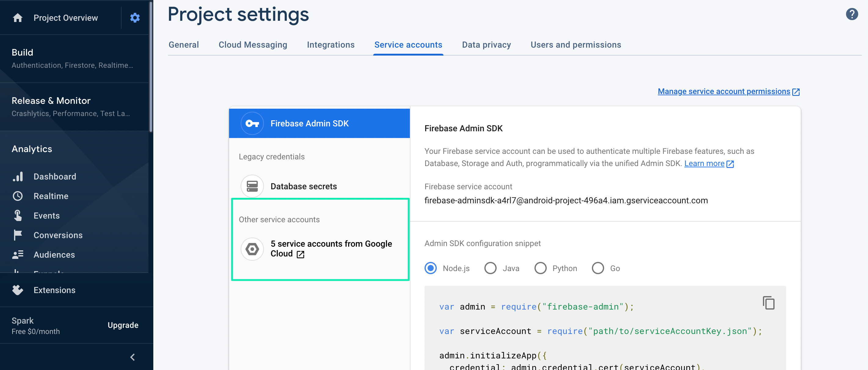Click the Audiences people icon
The height and width of the screenshot is (370, 868).
click(x=17, y=255)
